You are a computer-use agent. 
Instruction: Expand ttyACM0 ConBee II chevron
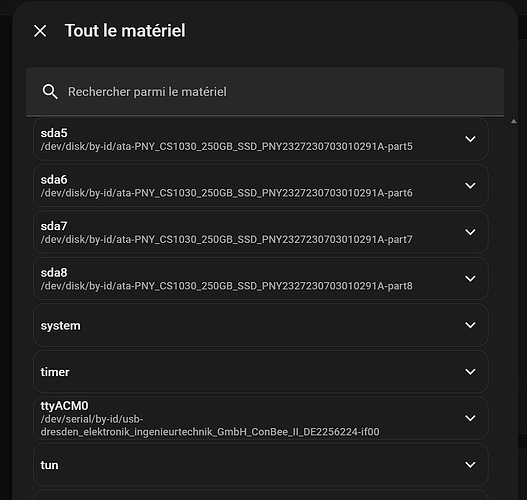tap(470, 418)
